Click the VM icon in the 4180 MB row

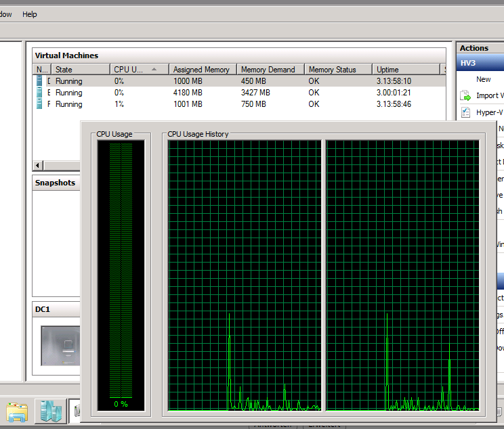(39, 93)
